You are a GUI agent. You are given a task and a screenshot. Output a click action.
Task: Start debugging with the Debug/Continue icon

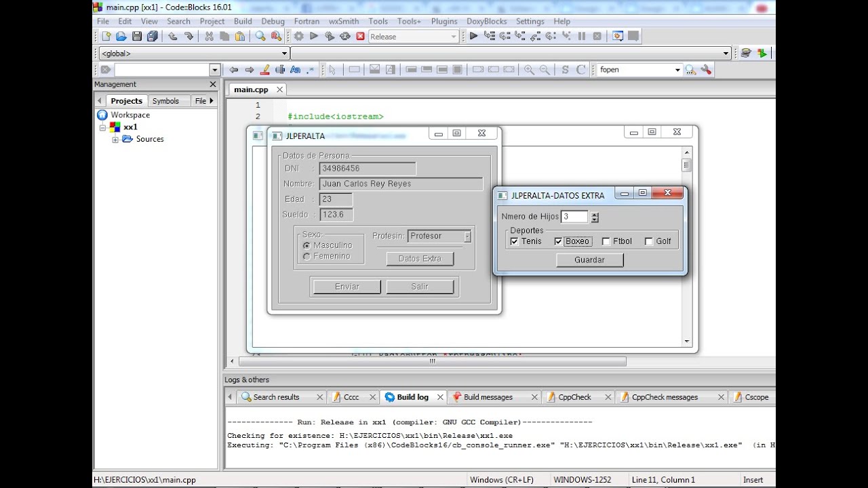473,37
